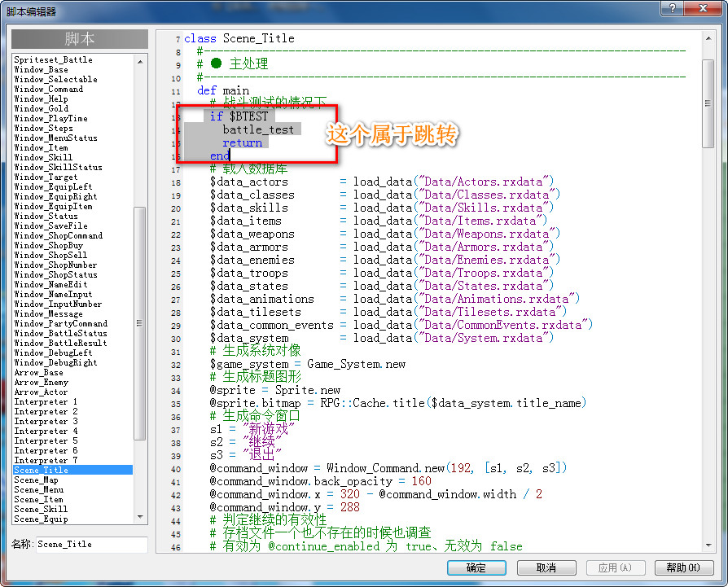Screen dimensions: 728x587
Task: Open Window_NameInput script
Action: click(x=54, y=294)
